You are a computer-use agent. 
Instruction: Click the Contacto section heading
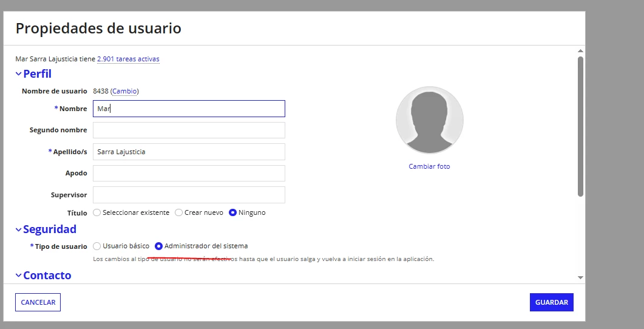point(47,275)
